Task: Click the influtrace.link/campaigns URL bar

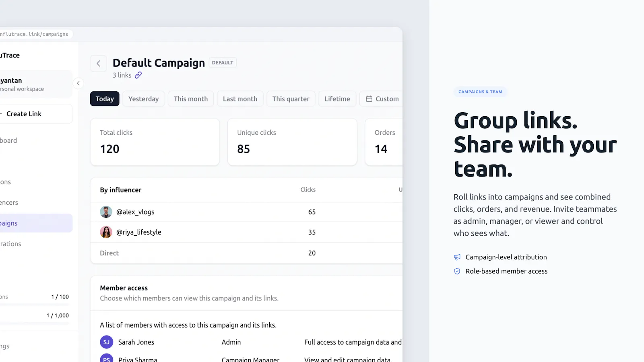Action: 36,34
